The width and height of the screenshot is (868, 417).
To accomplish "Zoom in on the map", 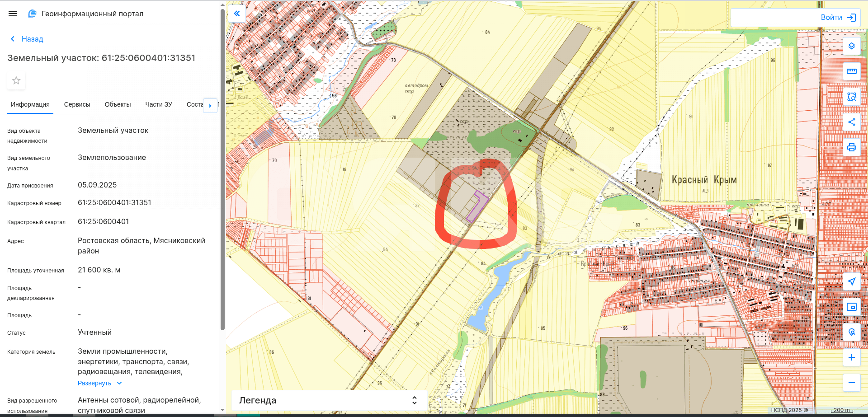I will point(851,357).
